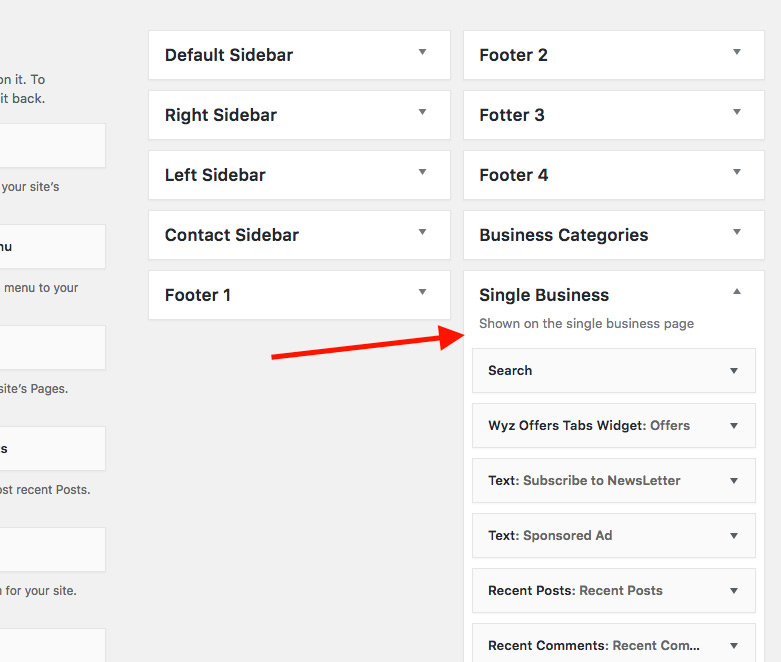Open the Left Sidebar panel arrow
The height and width of the screenshot is (662, 781).
[x=422, y=172]
